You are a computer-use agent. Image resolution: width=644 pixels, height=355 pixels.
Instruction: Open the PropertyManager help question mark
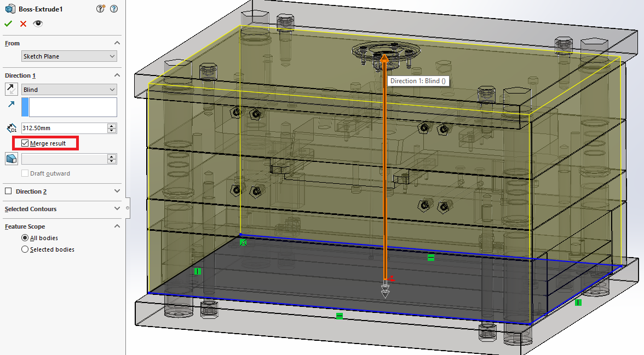pyautogui.click(x=113, y=9)
